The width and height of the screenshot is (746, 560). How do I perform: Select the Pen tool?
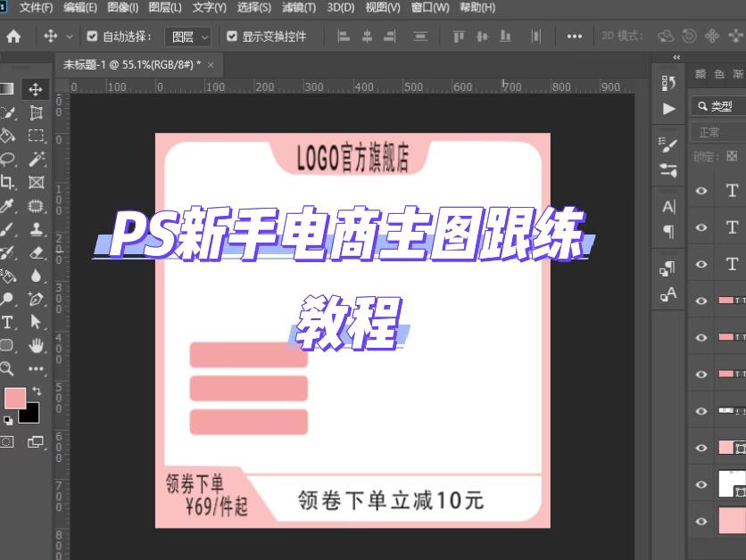pyautogui.click(x=37, y=299)
